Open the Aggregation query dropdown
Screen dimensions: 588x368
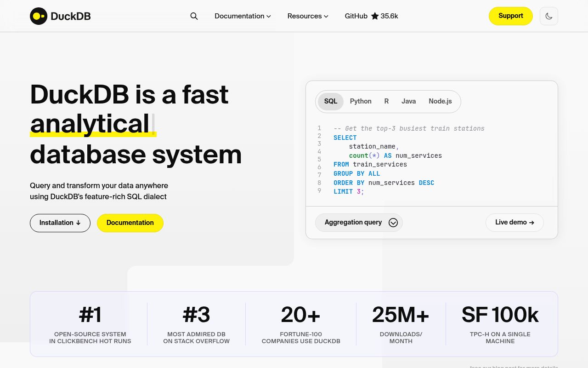[x=359, y=223]
